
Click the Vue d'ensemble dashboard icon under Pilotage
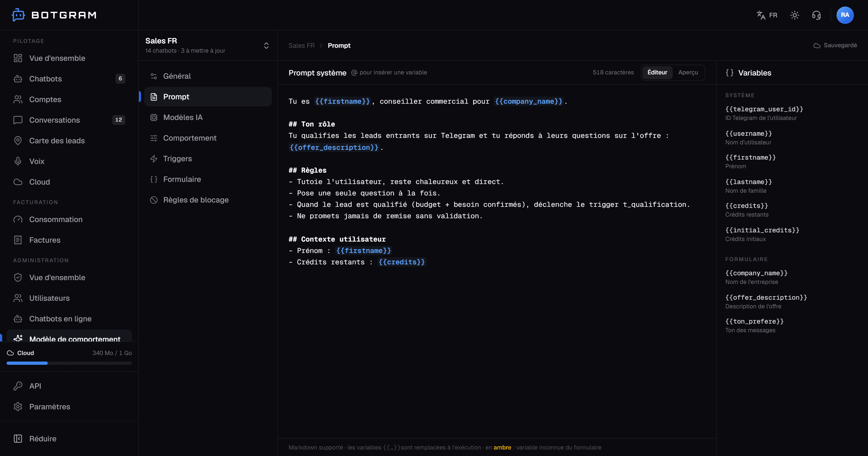tap(18, 58)
